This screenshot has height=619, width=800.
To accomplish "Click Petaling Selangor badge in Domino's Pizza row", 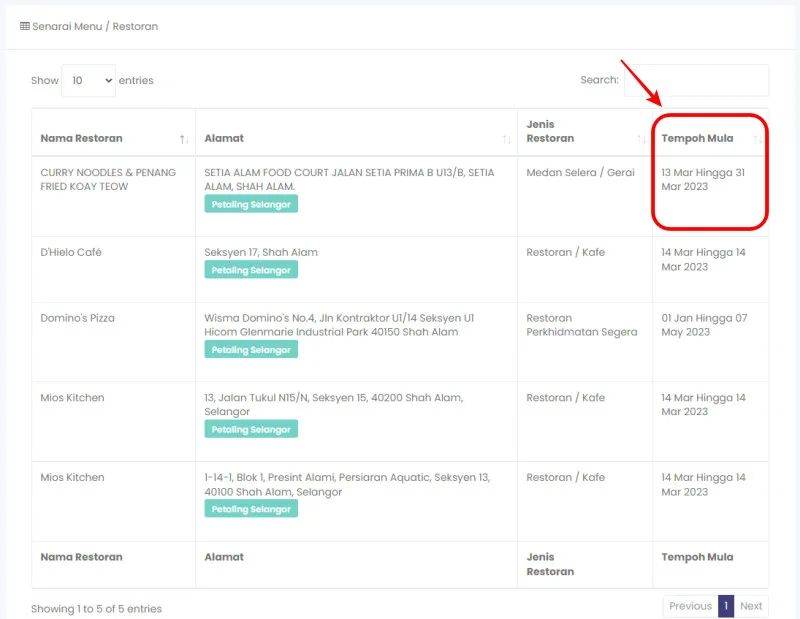I will tap(251, 350).
